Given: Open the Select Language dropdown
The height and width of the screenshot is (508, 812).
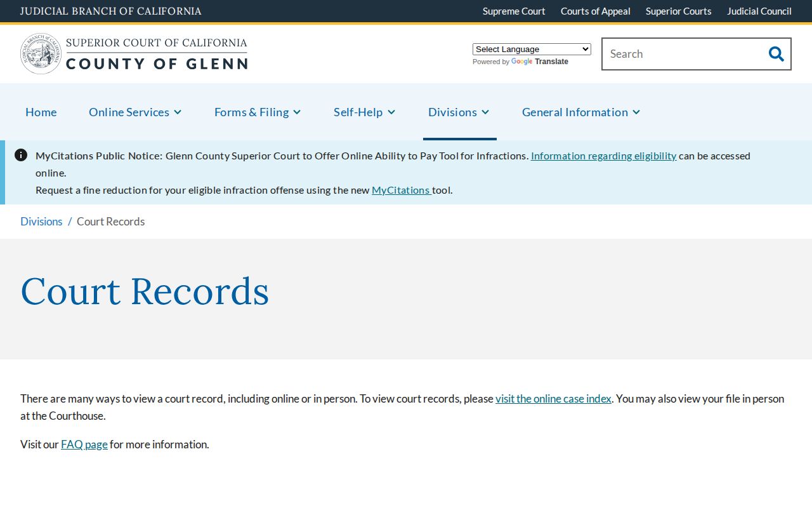Looking at the screenshot, I should 532,49.
